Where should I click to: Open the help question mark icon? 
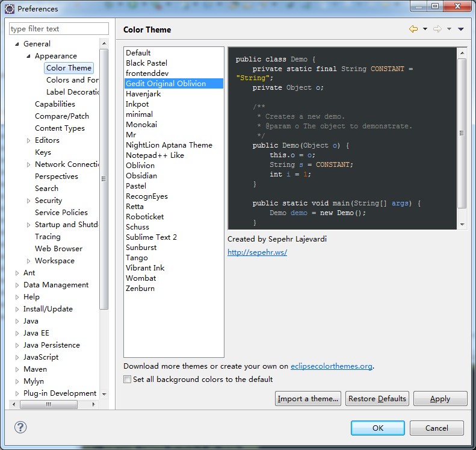[20, 427]
